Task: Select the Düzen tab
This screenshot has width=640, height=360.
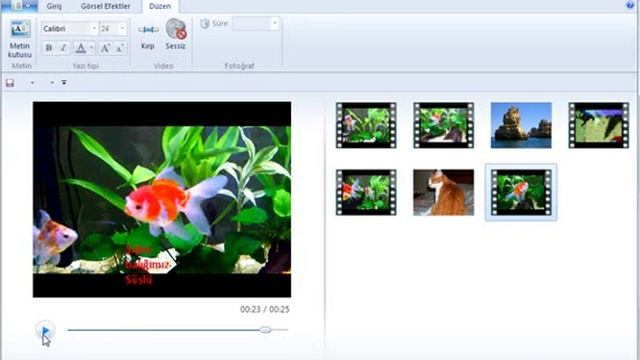Action: (x=160, y=6)
